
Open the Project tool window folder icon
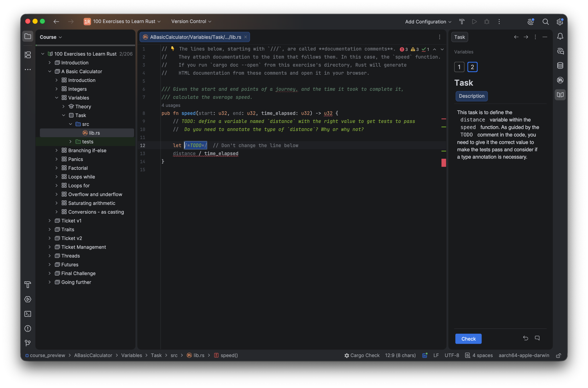click(28, 37)
